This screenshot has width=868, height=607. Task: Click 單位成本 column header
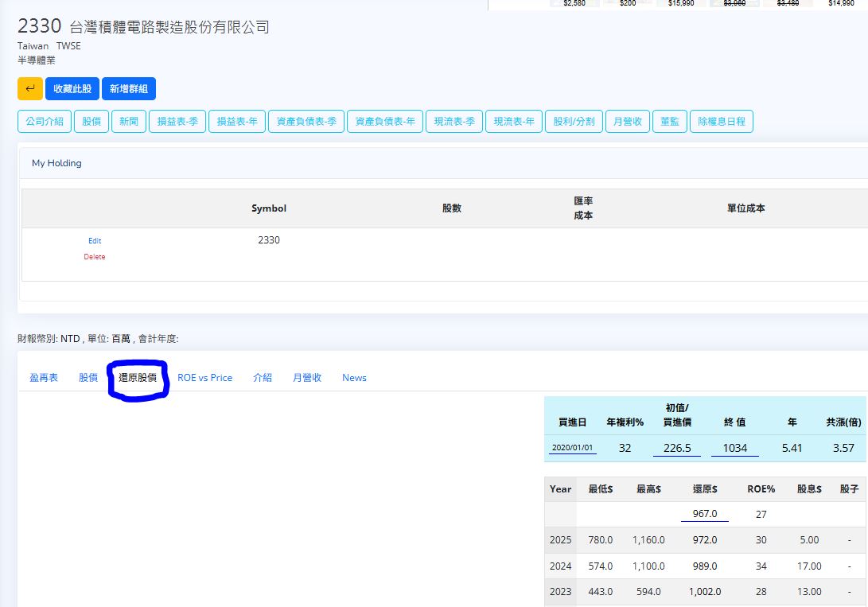point(745,208)
